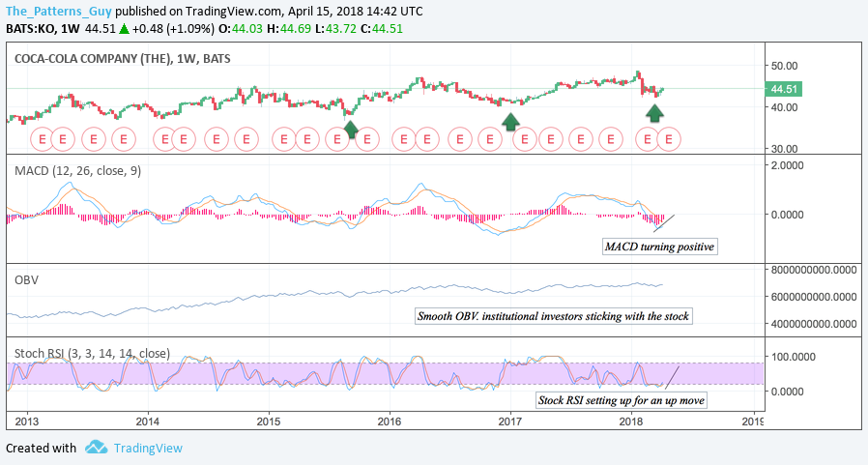The width and height of the screenshot is (868, 465).
Task: Click the 40.00 price axis value
Action: click(x=785, y=107)
